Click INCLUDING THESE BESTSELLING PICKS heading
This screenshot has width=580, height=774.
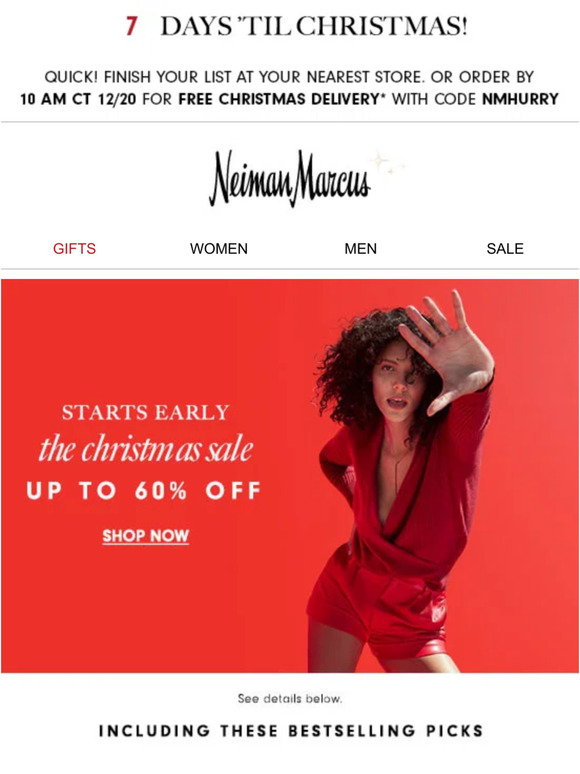tap(291, 731)
